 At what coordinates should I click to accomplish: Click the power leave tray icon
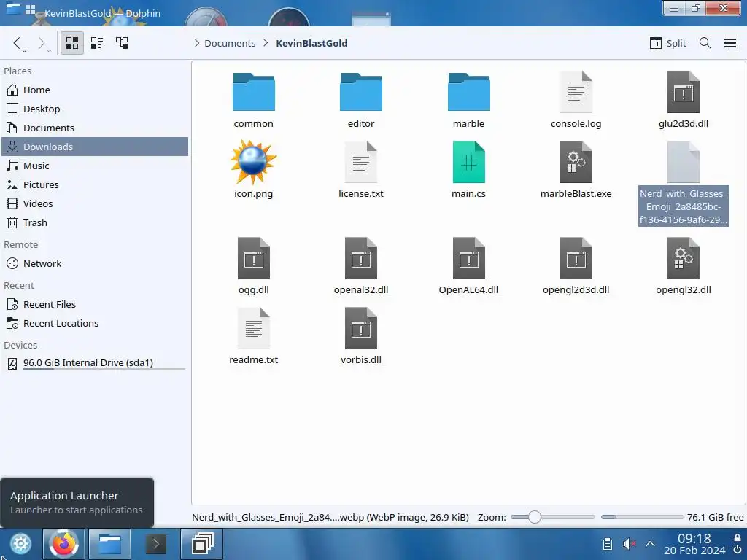(738, 551)
